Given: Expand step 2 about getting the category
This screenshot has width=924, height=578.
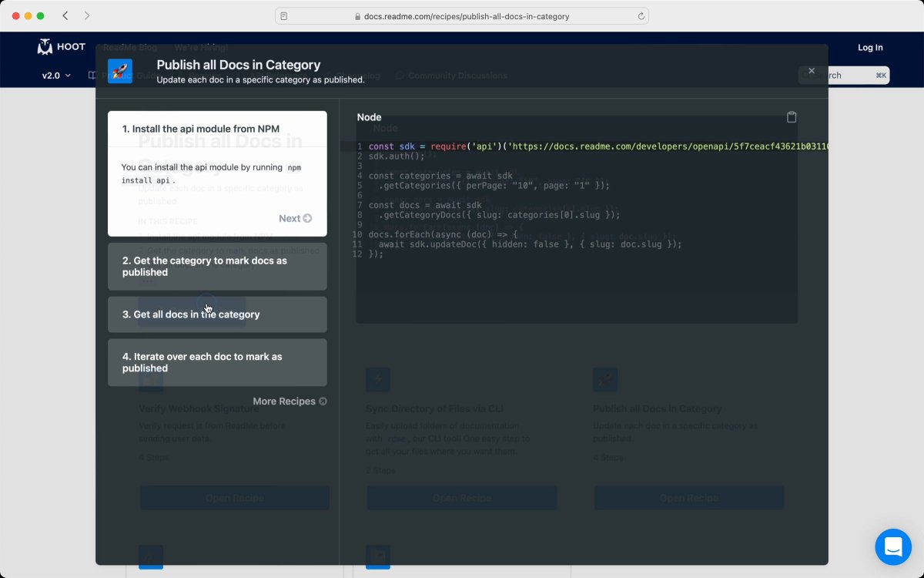Looking at the screenshot, I should point(217,266).
